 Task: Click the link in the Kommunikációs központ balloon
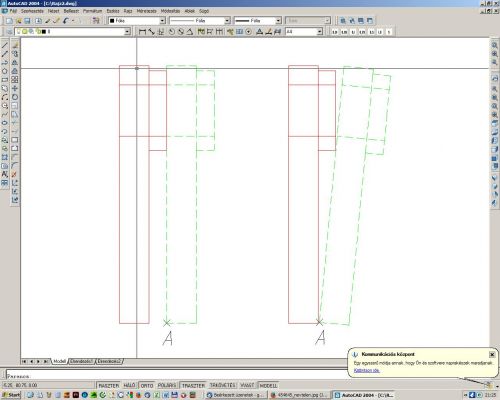click(367, 370)
